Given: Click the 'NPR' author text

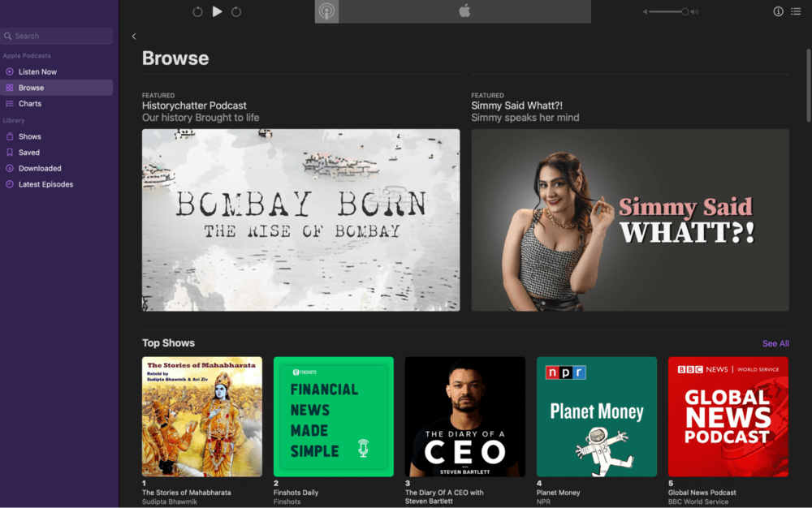Looking at the screenshot, I should coord(543,502).
